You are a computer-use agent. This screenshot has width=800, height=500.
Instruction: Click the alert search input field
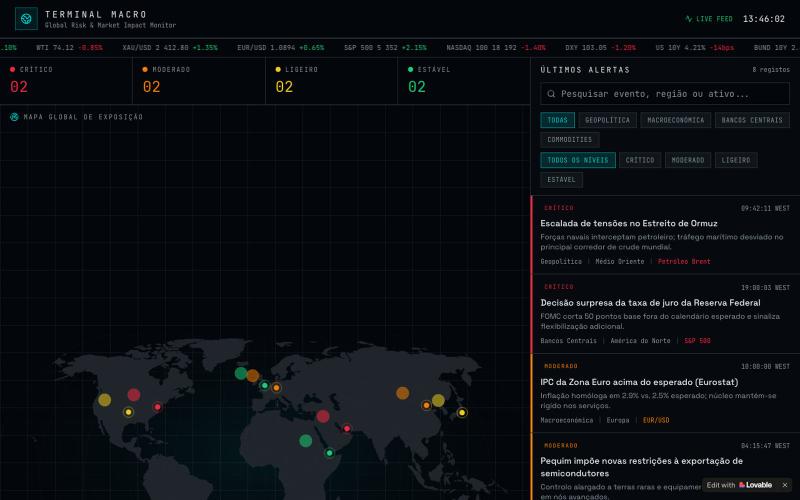pos(665,94)
